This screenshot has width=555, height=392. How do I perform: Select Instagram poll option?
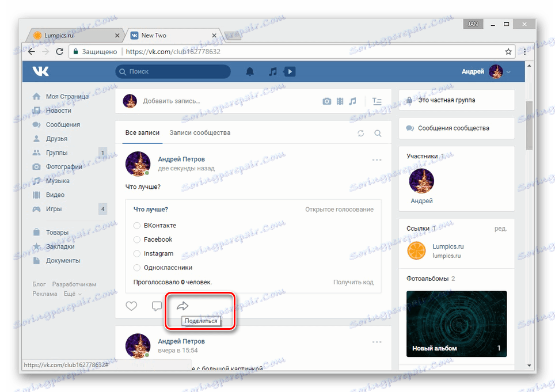point(137,254)
